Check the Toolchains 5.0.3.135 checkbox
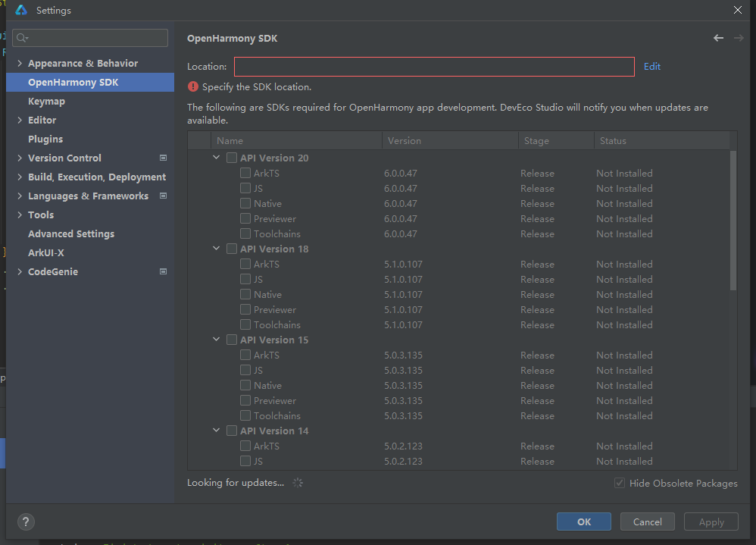This screenshot has width=756, height=545. tap(245, 415)
